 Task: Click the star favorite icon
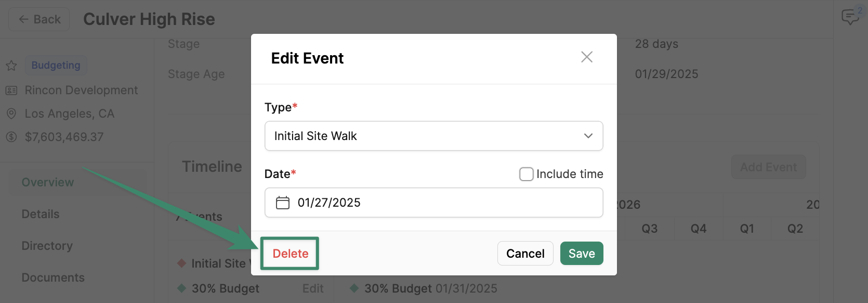(11, 66)
